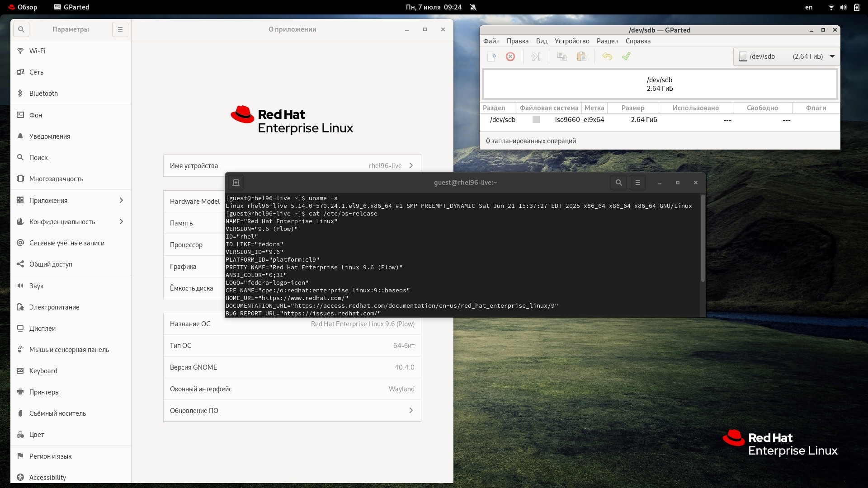Open Раздел menu in GParted
The width and height of the screenshot is (868, 488).
(608, 41)
